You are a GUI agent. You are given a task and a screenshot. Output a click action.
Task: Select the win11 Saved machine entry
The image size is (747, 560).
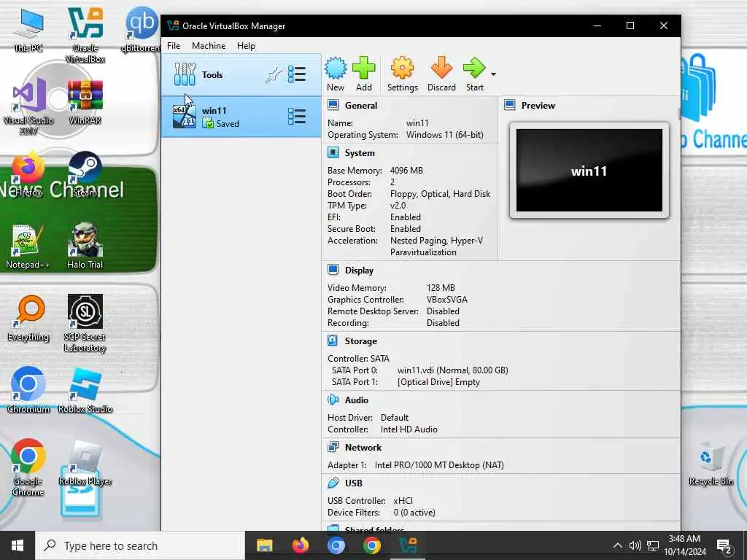click(241, 117)
